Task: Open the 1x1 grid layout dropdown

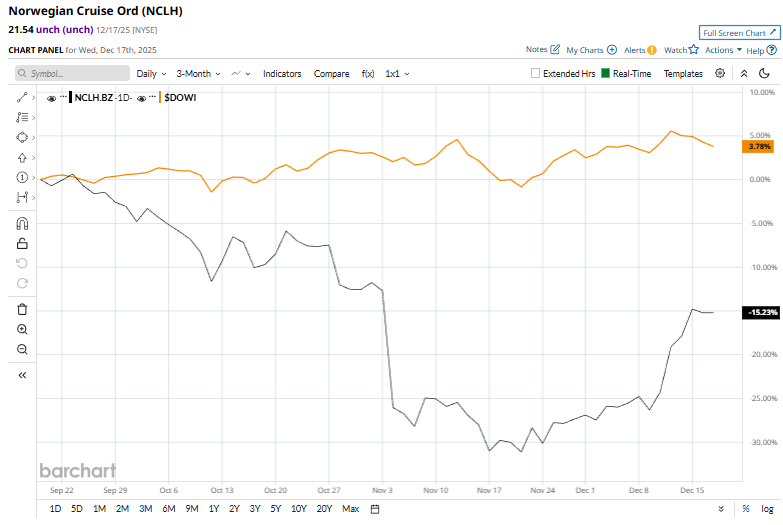Action: 397,73
